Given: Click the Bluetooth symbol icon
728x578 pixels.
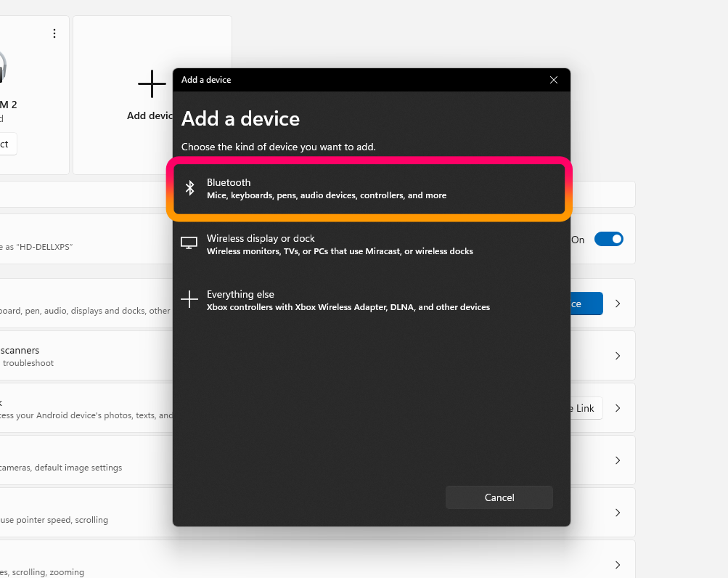Looking at the screenshot, I should click(189, 188).
